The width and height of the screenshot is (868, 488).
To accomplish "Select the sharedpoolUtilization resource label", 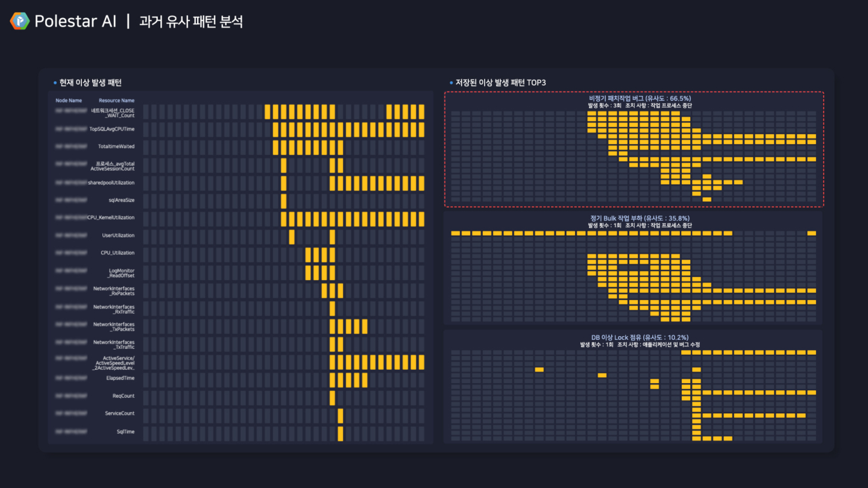I will click(111, 183).
